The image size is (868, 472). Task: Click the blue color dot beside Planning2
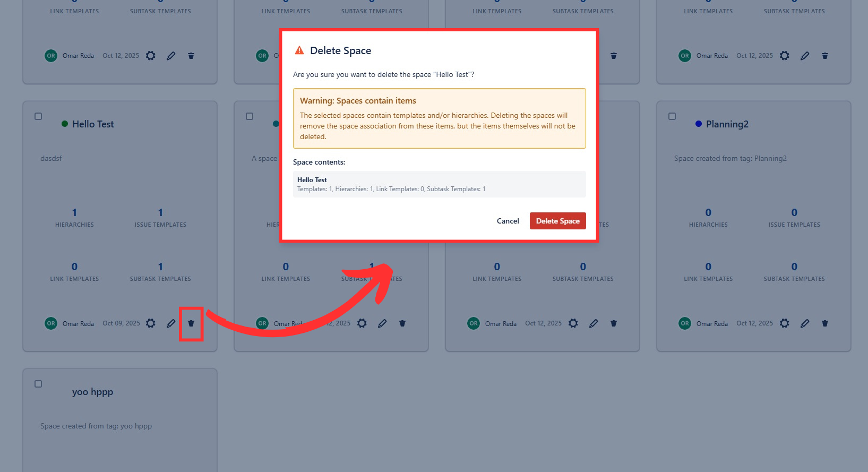699,124
